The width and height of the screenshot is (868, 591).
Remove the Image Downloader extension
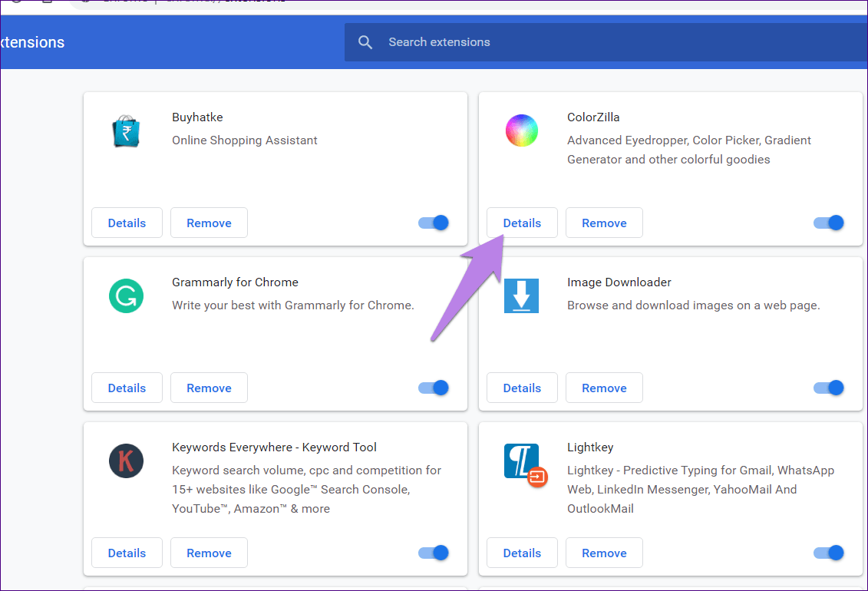click(x=604, y=388)
